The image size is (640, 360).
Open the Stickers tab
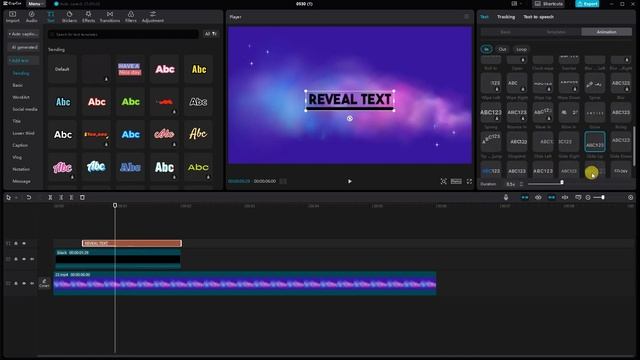[x=69, y=17]
